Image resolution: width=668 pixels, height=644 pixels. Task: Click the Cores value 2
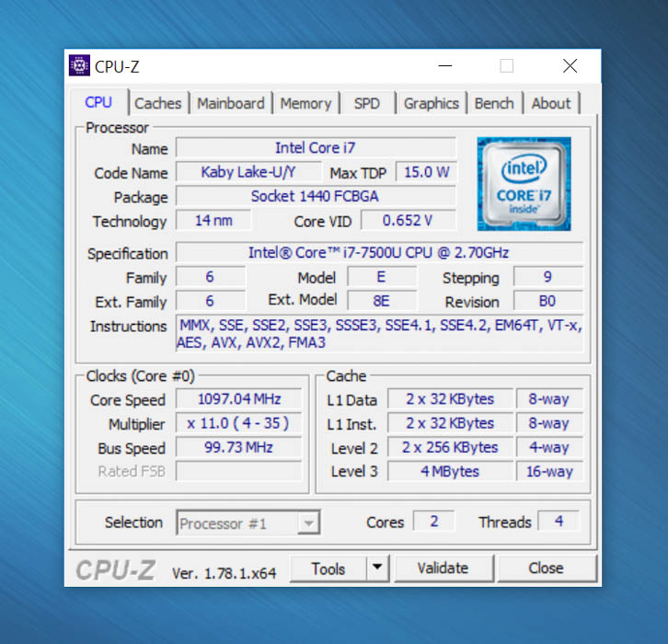click(x=433, y=521)
